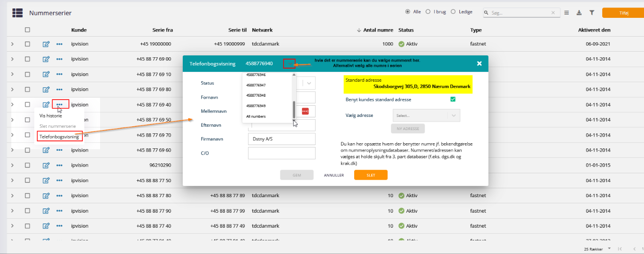Image resolution: width=644 pixels, height=254 pixels.
Task: Open three-dot menu for +45 88 77 69 10
Action: point(59,74)
